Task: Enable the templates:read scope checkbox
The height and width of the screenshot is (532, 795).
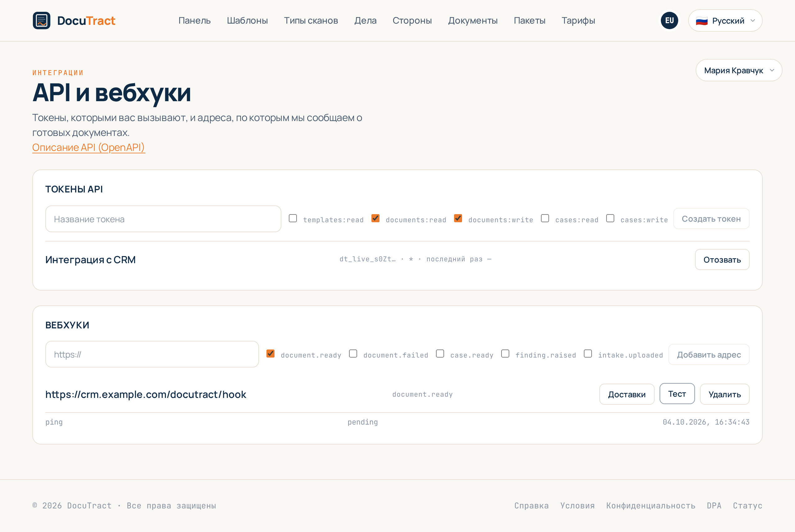Action: (293, 218)
